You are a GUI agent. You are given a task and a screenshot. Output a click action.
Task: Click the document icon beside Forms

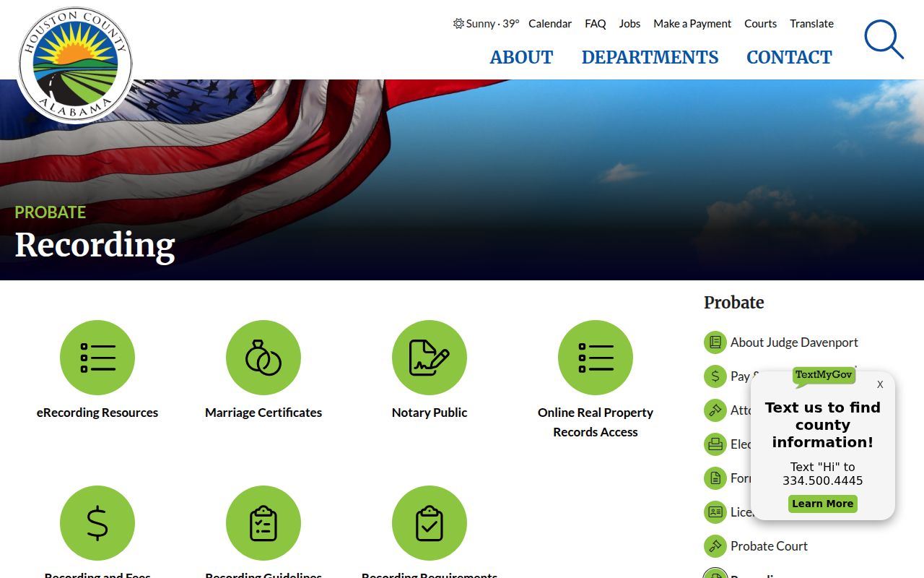pos(715,478)
